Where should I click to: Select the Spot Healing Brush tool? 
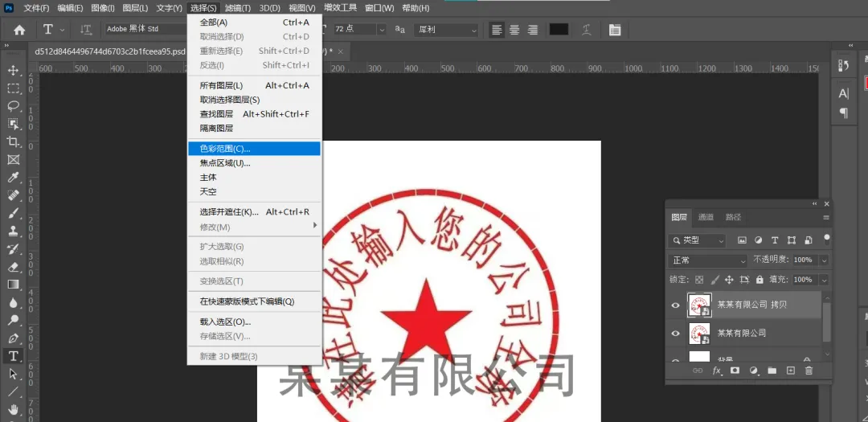tap(14, 195)
